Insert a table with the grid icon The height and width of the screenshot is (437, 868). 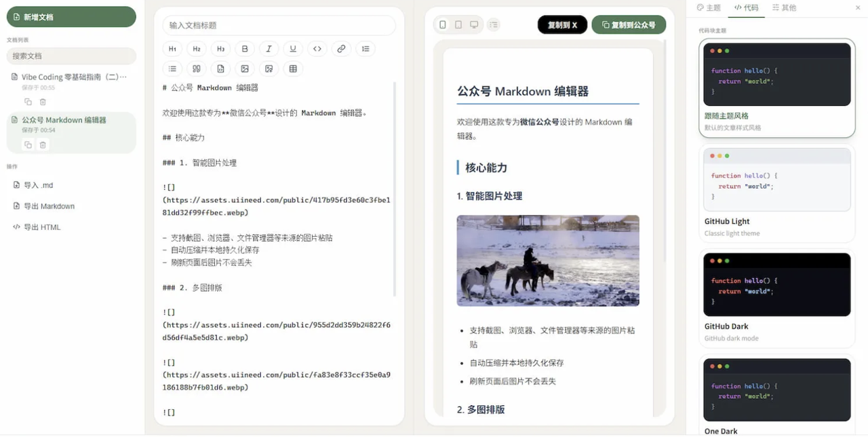(293, 69)
